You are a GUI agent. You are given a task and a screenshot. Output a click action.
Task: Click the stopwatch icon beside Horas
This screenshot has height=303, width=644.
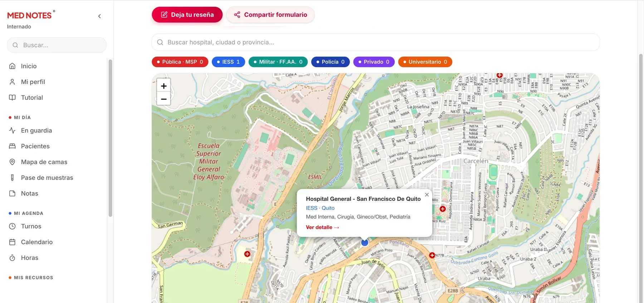(x=12, y=258)
